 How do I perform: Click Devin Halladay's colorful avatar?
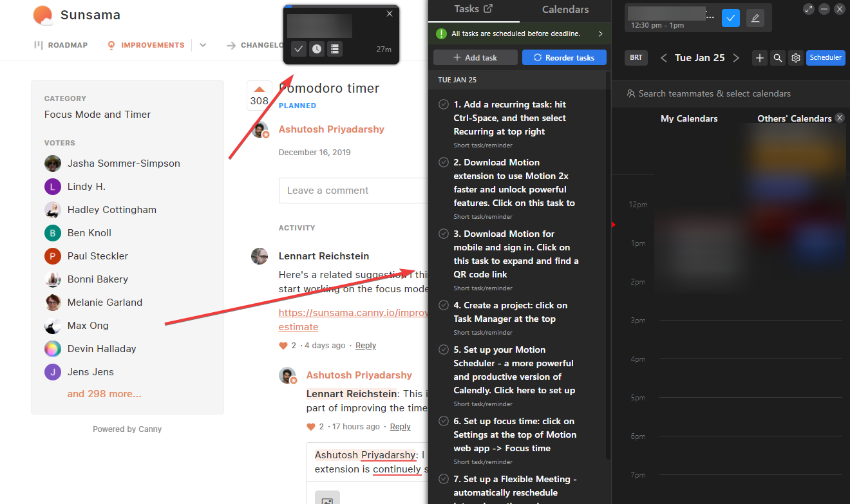[53, 349]
